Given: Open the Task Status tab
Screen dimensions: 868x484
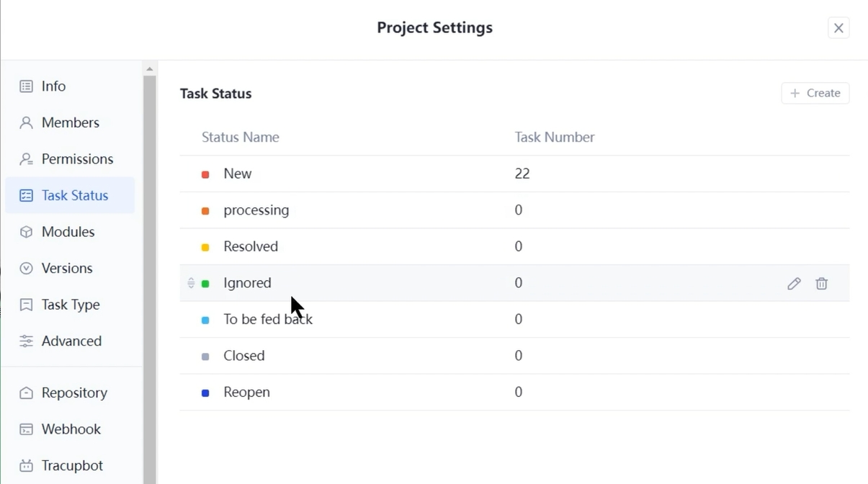Looking at the screenshot, I should point(68,194).
